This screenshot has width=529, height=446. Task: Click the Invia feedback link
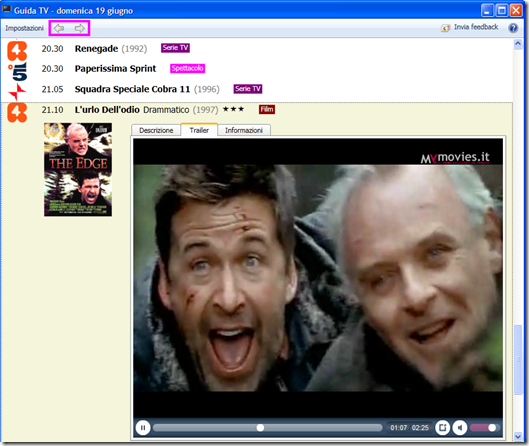[x=476, y=27]
